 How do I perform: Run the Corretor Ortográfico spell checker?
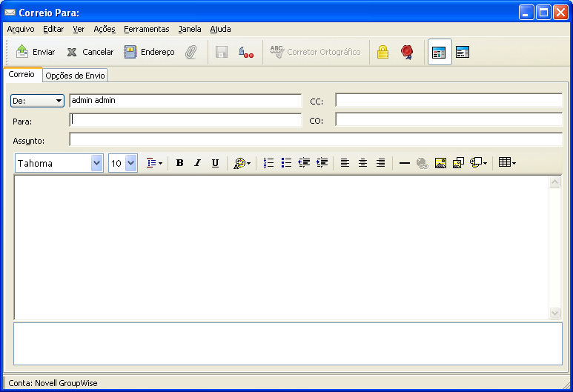[315, 52]
